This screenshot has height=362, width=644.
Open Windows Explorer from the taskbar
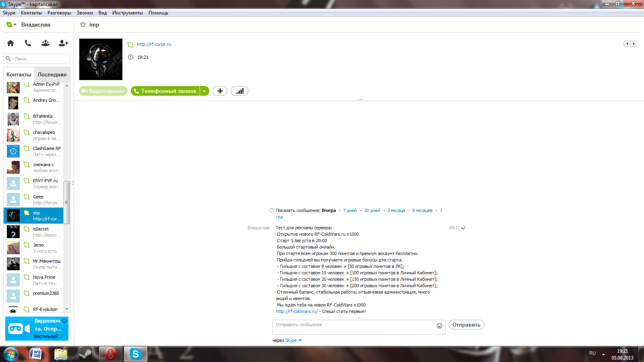click(61, 354)
